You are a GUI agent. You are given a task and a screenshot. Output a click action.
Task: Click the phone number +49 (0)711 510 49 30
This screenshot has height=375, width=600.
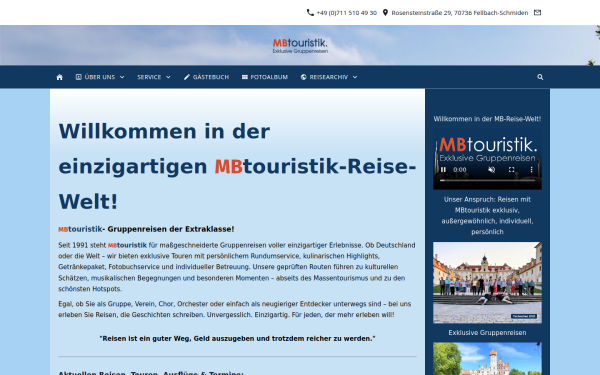pos(347,13)
